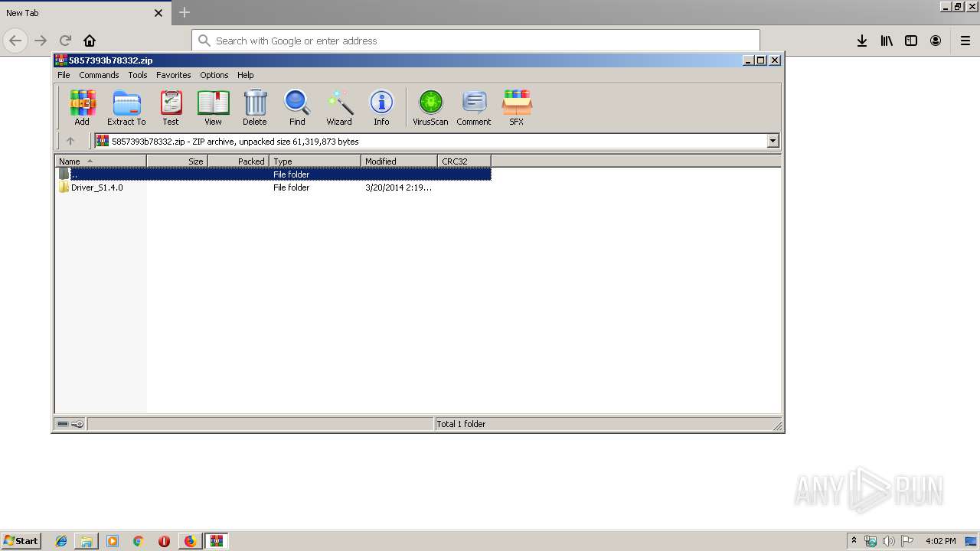The image size is (980, 551).
Task: Sort by Packed column header
Action: (238, 161)
